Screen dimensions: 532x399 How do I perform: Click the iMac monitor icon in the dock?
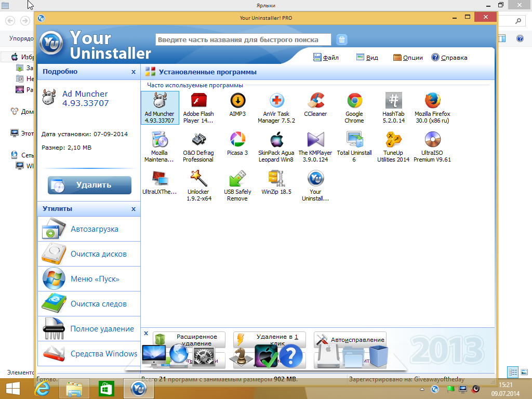point(154,356)
